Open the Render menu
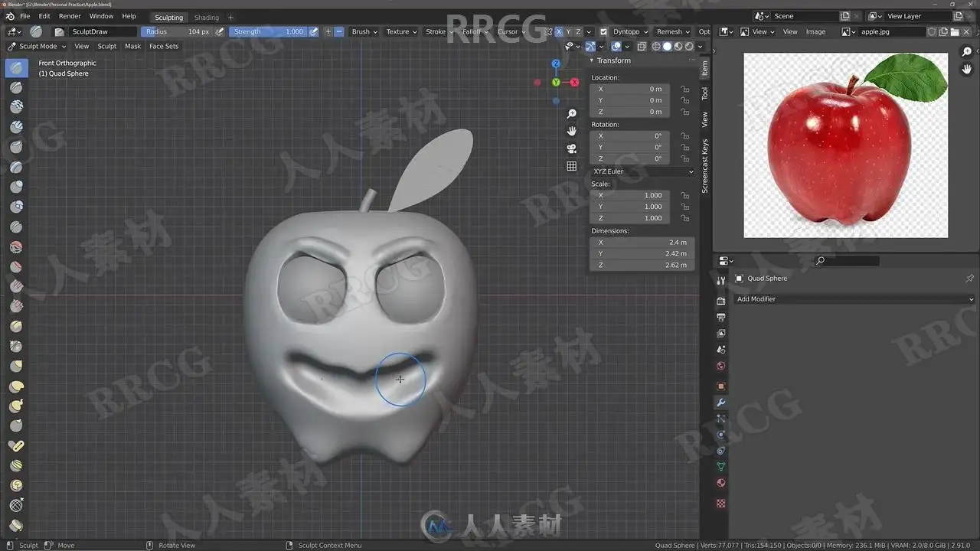 [x=70, y=16]
